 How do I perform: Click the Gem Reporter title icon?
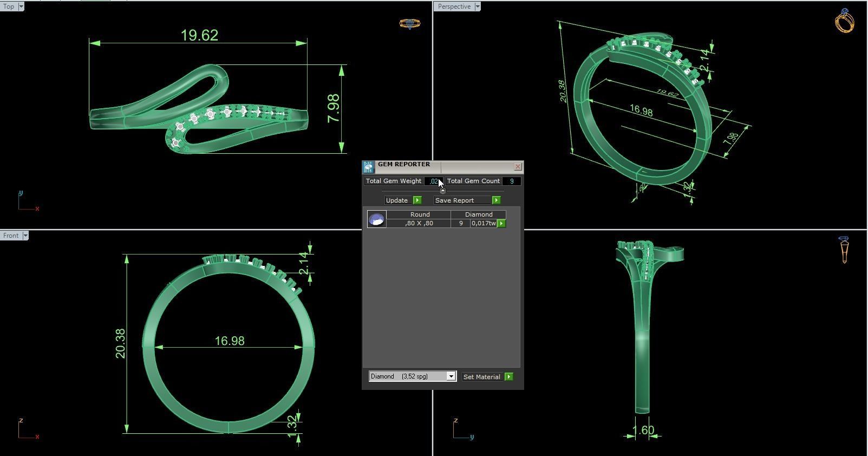(x=368, y=167)
